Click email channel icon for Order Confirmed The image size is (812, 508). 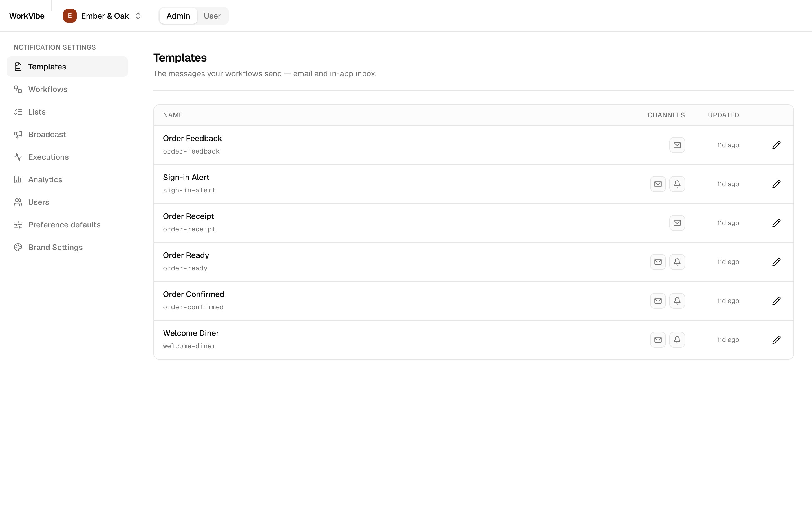tap(658, 301)
